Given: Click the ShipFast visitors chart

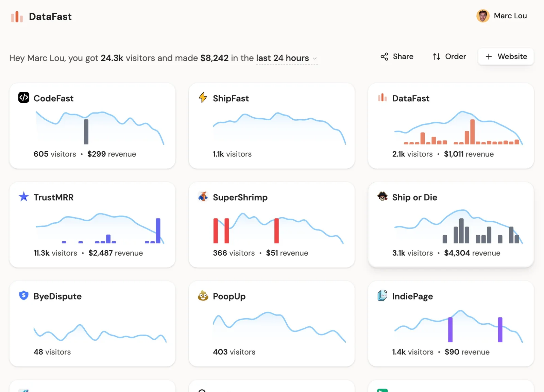Looking at the screenshot, I should (x=279, y=129).
